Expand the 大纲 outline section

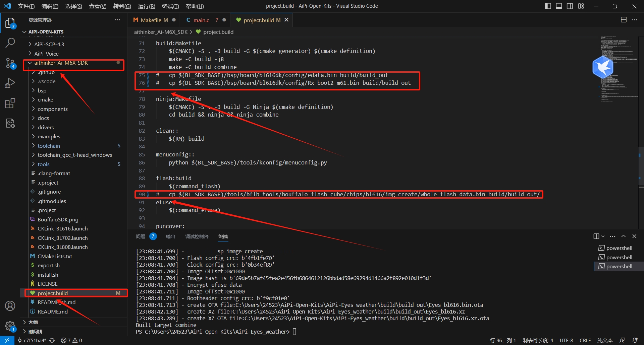(74, 322)
